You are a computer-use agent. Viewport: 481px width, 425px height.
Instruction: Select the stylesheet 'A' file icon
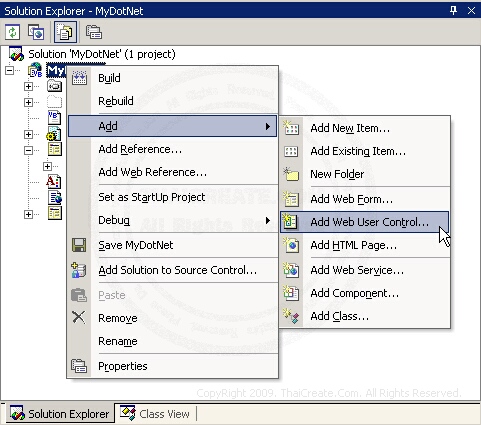tap(54, 182)
